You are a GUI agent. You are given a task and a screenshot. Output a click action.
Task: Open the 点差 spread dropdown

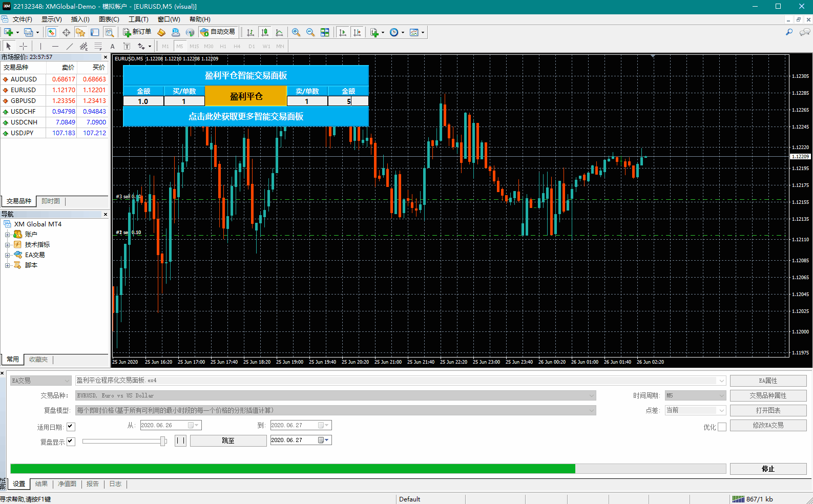[x=722, y=410]
